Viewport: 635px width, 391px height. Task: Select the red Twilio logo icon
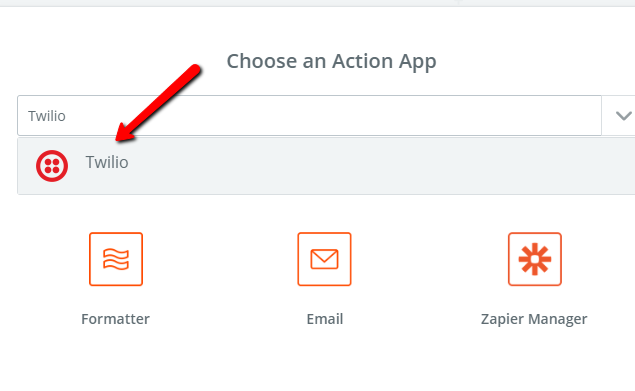click(x=52, y=166)
